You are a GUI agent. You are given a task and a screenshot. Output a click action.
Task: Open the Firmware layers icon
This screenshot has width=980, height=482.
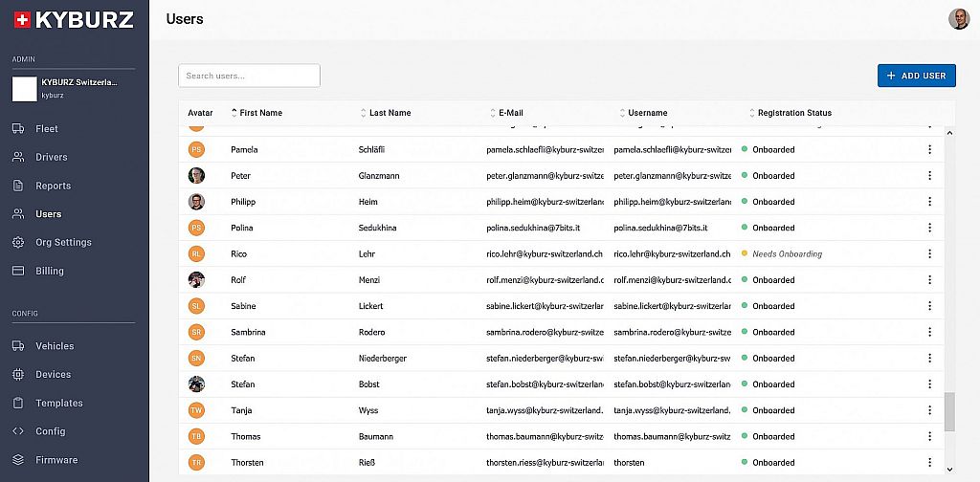click(17, 460)
